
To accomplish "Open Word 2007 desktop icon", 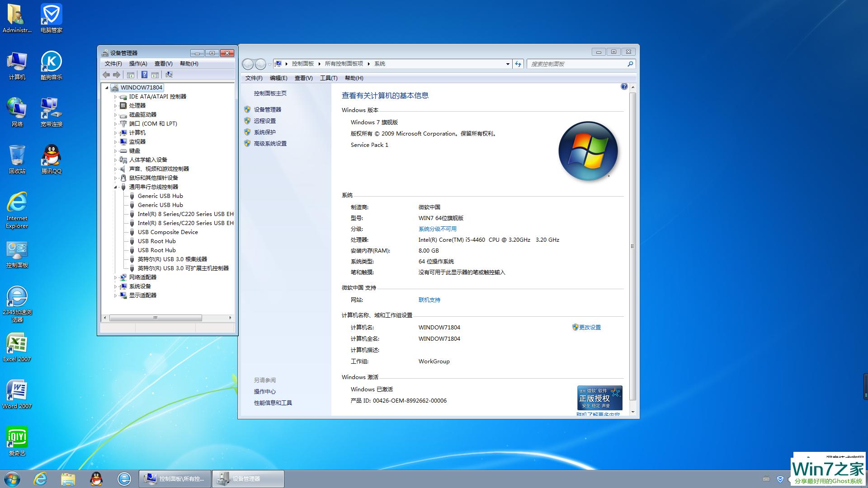I will pos(17,394).
